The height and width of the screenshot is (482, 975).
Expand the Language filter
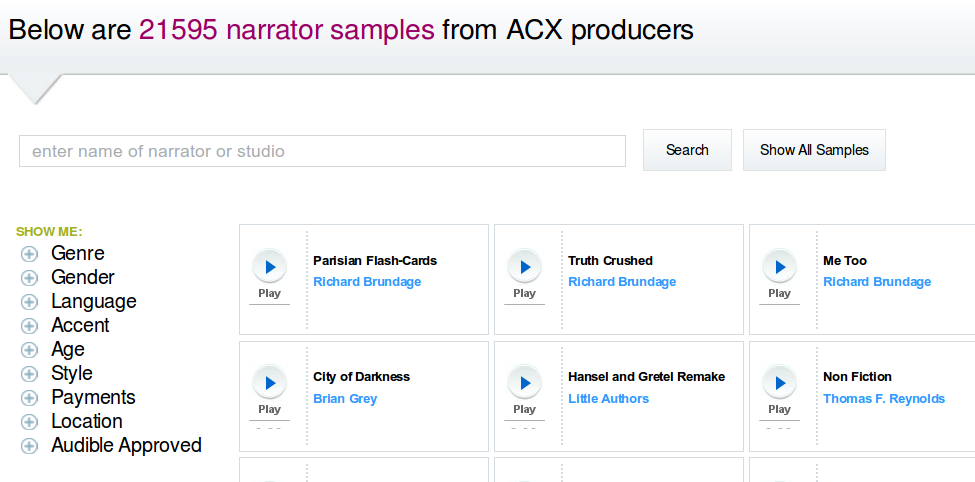coord(30,302)
